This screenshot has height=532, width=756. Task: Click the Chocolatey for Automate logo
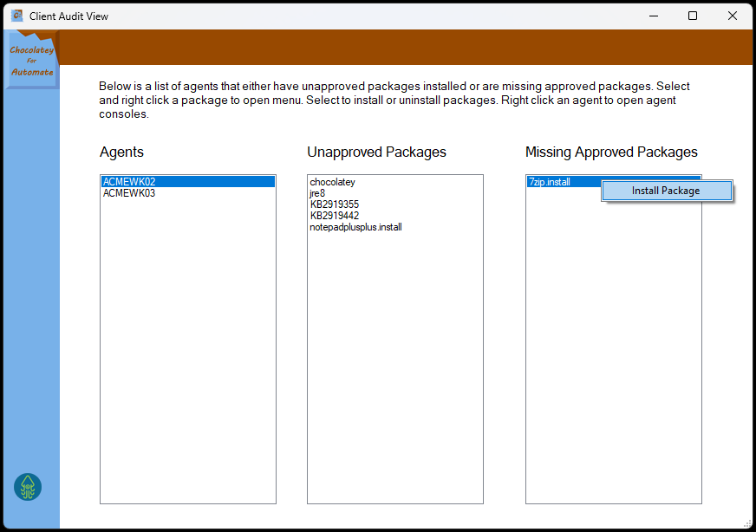[x=31, y=61]
